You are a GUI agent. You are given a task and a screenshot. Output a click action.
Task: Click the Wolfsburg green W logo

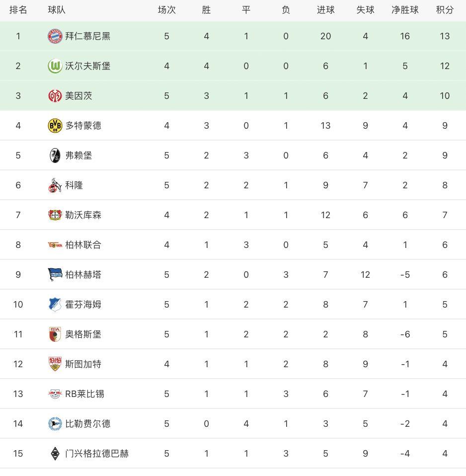point(55,66)
